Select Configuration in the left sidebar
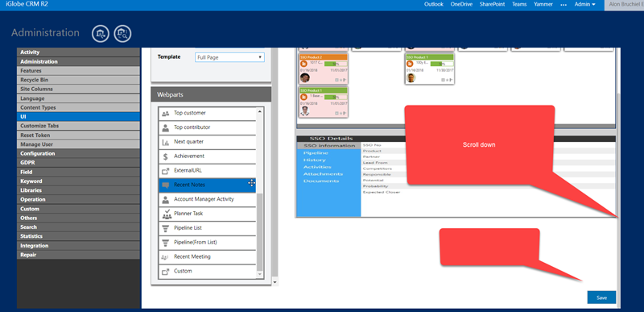This screenshot has height=312, width=644. [x=78, y=153]
